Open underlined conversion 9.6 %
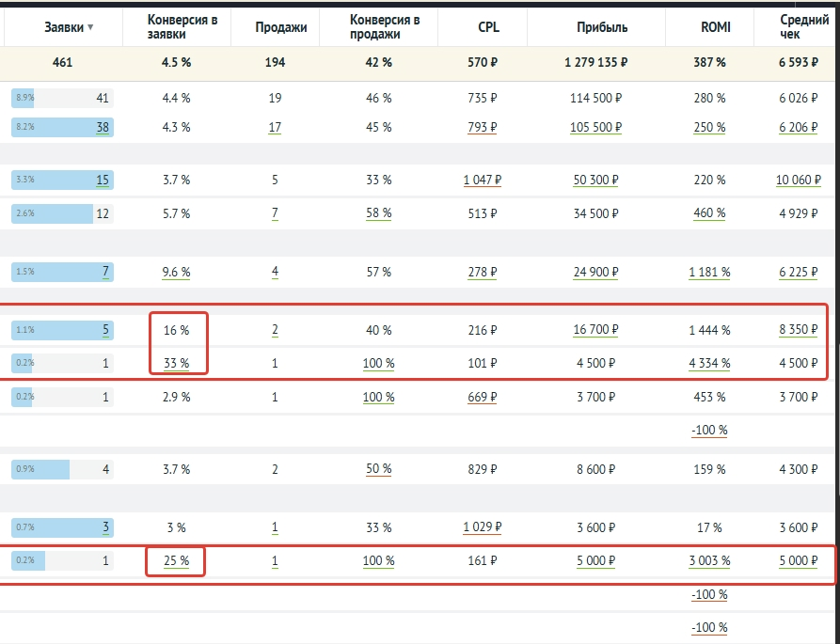 176,272
